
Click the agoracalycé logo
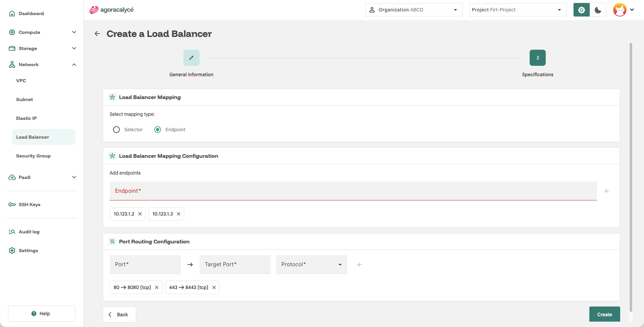(x=111, y=10)
